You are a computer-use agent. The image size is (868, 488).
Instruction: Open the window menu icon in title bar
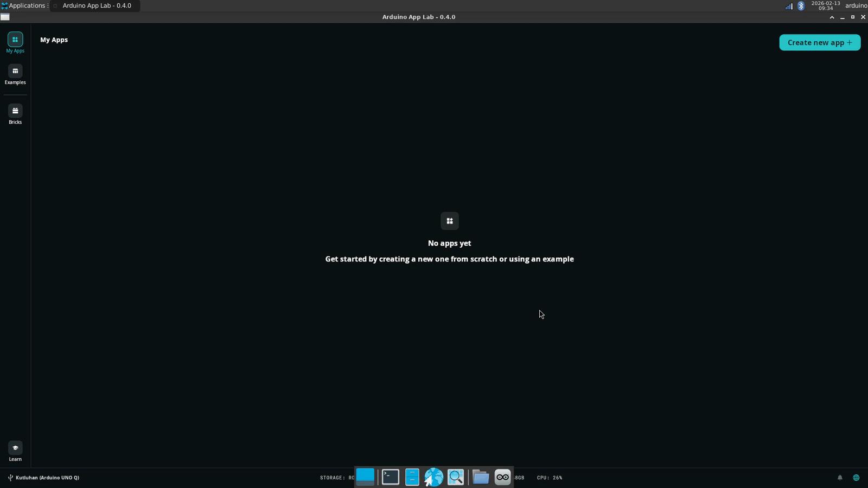pos(5,17)
